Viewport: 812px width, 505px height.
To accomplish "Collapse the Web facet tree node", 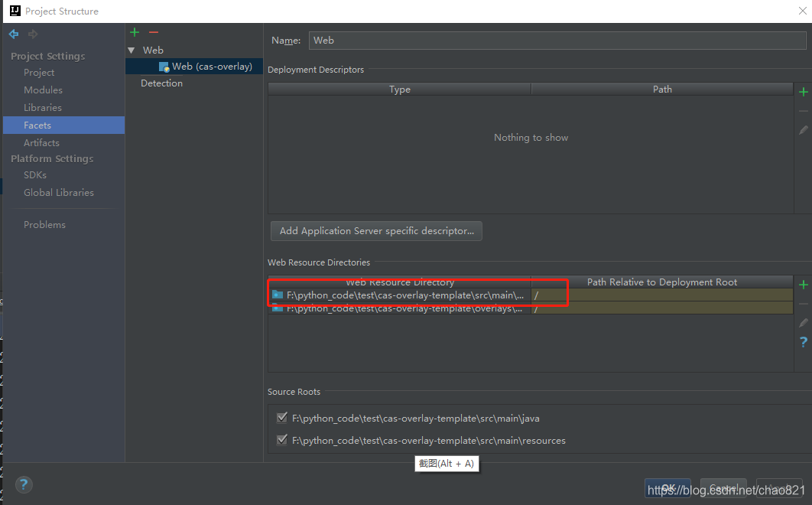I will click(132, 50).
